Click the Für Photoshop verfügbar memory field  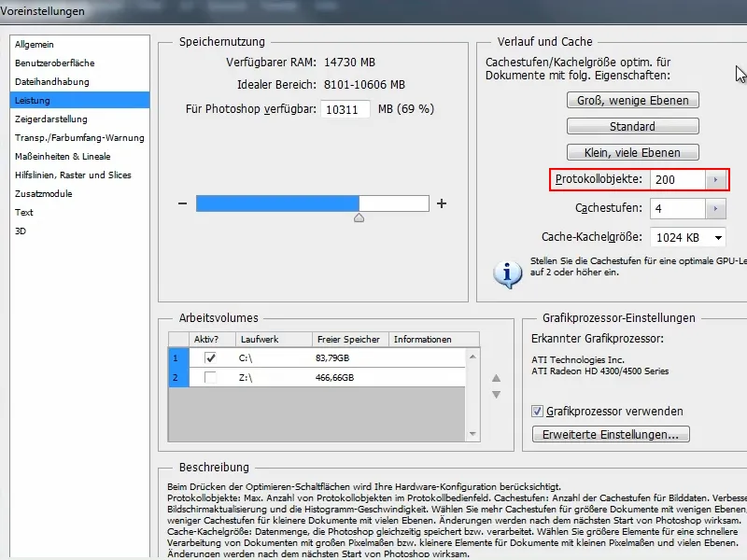click(345, 109)
